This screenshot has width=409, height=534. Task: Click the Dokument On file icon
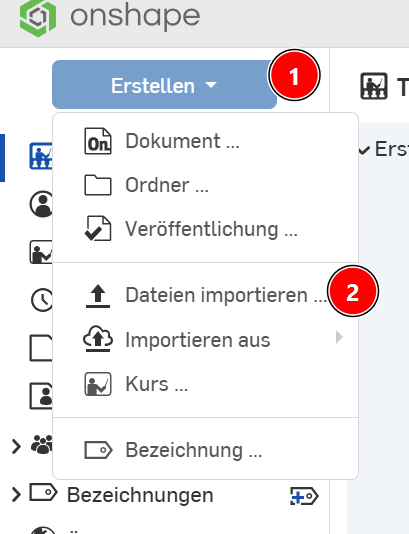98,141
